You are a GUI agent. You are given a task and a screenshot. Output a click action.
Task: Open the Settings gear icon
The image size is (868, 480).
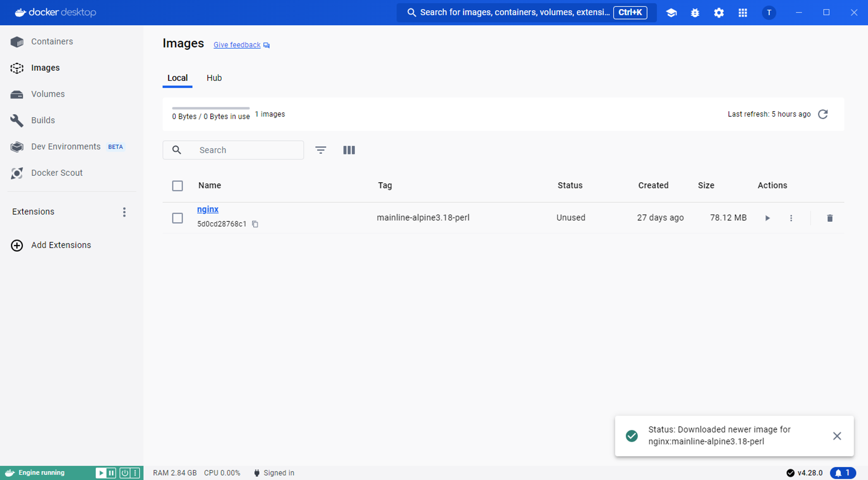(x=719, y=13)
